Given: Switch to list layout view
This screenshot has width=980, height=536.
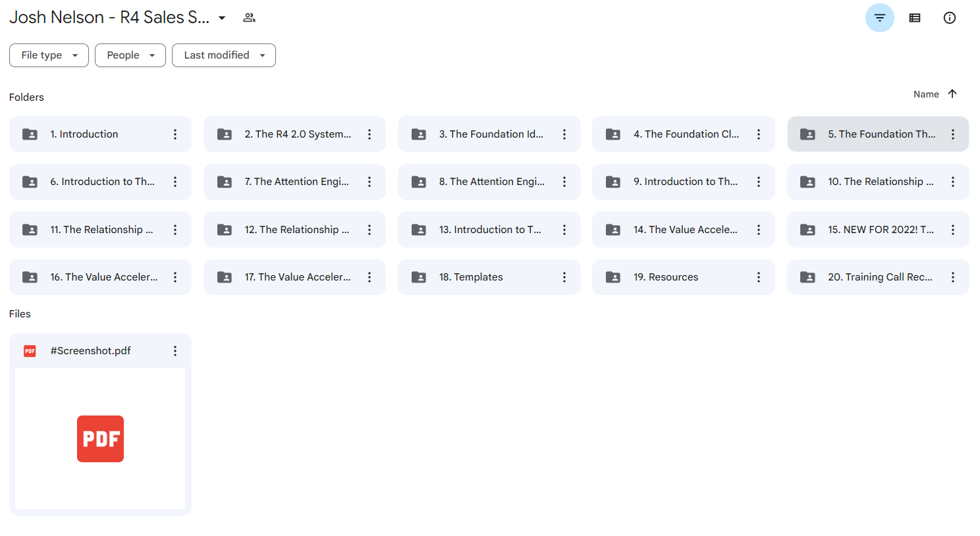Looking at the screenshot, I should 915,18.
